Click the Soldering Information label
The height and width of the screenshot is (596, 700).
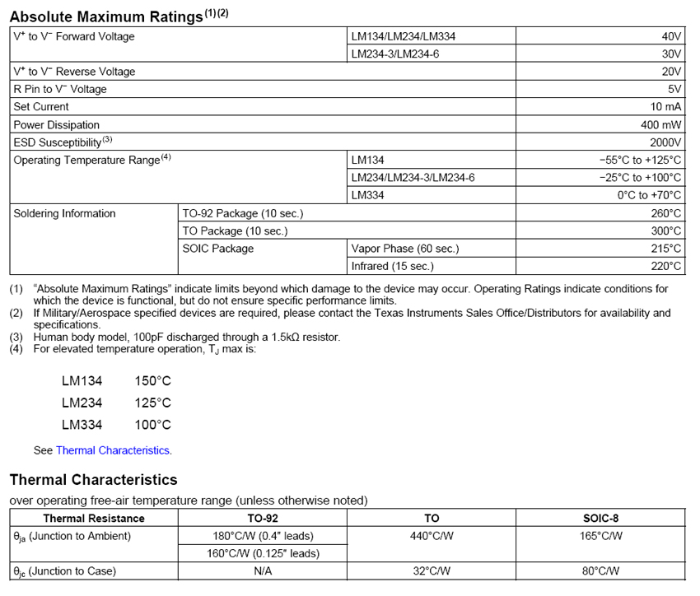[x=64, y=214]
